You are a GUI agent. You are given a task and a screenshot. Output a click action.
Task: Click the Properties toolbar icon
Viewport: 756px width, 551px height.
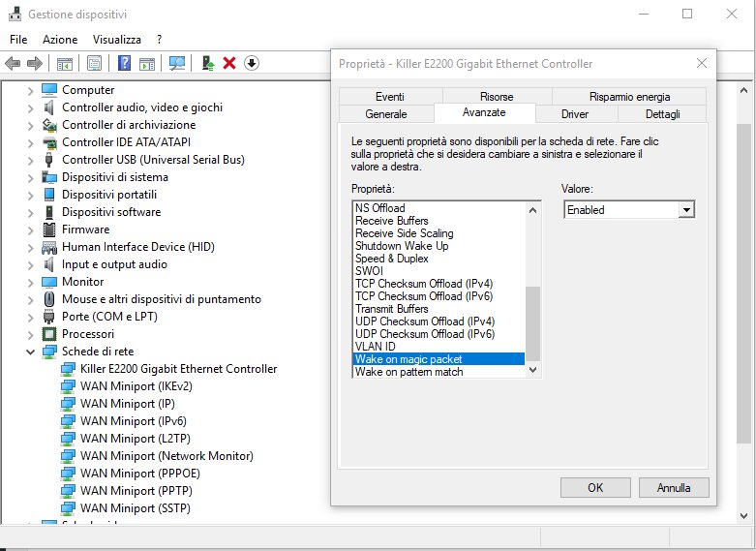click(x=94, y=63)
